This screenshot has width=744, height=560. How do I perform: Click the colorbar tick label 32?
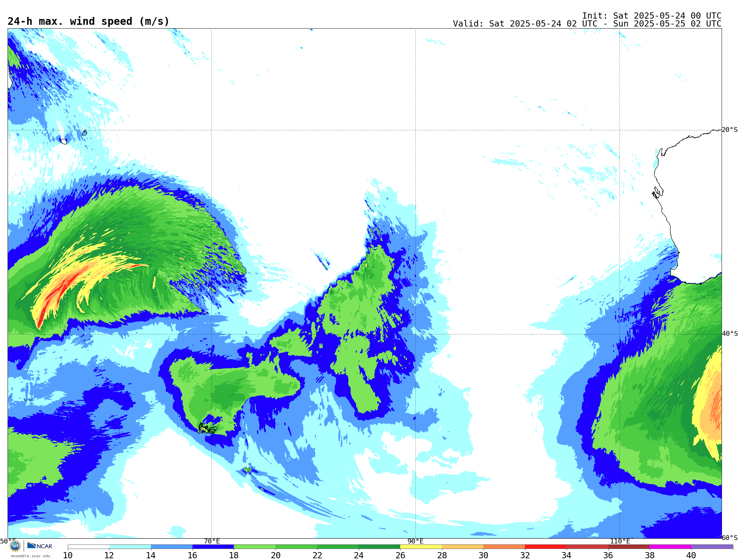click(x=525, y=556)
